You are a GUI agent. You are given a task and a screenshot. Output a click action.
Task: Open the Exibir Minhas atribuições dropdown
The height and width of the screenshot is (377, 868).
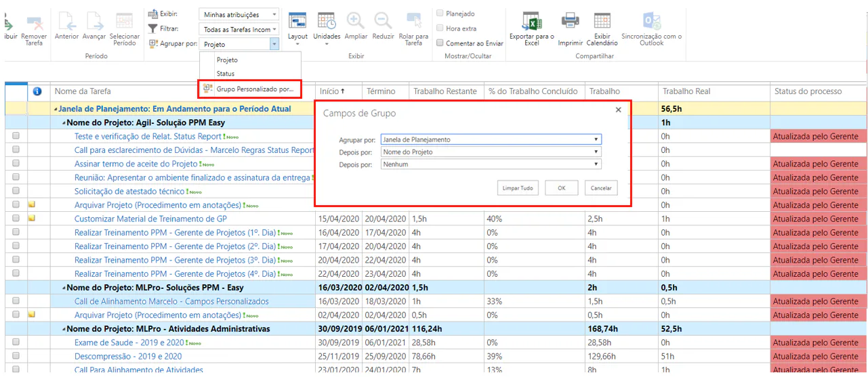coord(240,14)
